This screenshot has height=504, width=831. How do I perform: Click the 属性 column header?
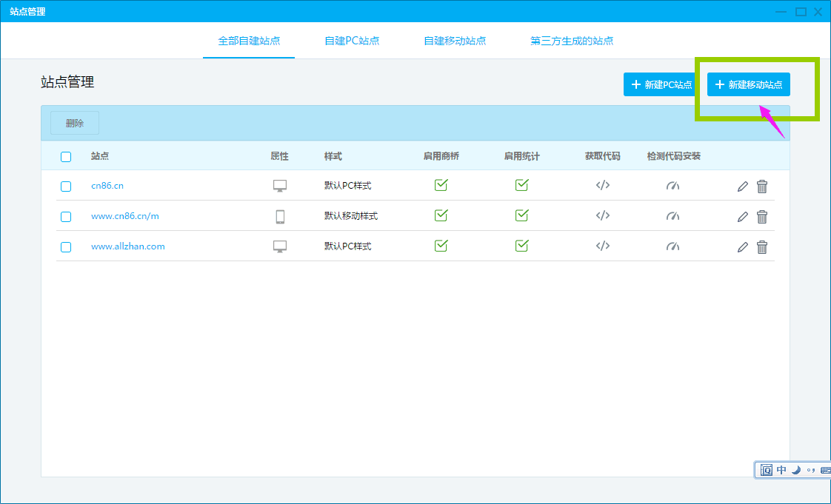tap(279, 156)
